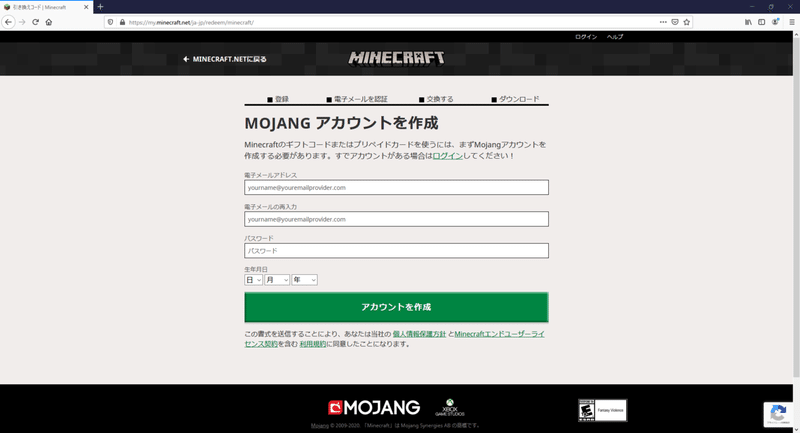The height and width of the screenshot is (433, 800).
Task: Click the Mojang copyright link in footer
Action: pyautogui.click(x=319, y=425)
